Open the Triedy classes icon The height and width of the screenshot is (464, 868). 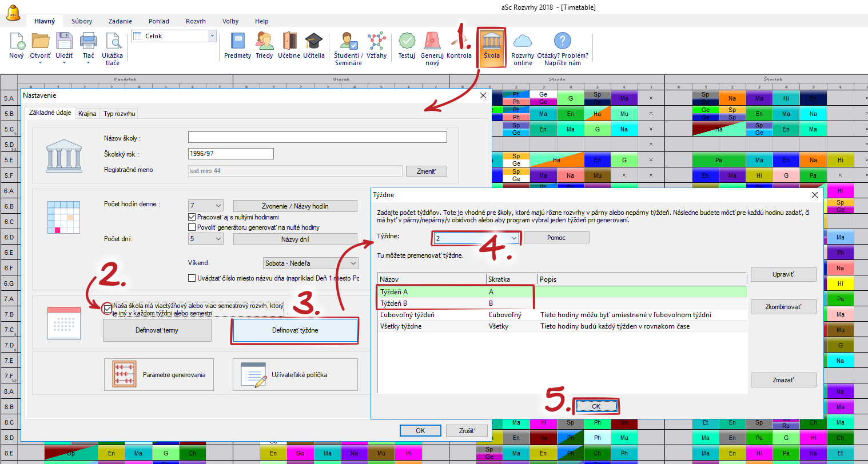point(264,42)
